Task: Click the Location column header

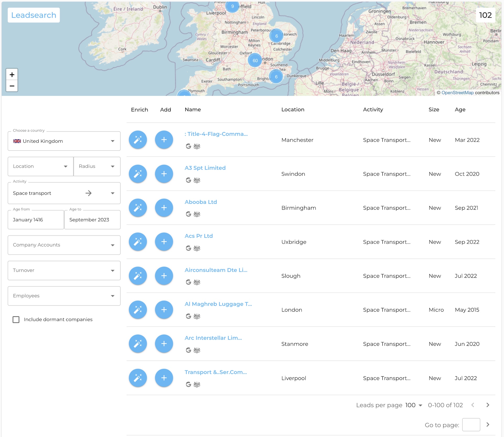Action: [293, 110]
